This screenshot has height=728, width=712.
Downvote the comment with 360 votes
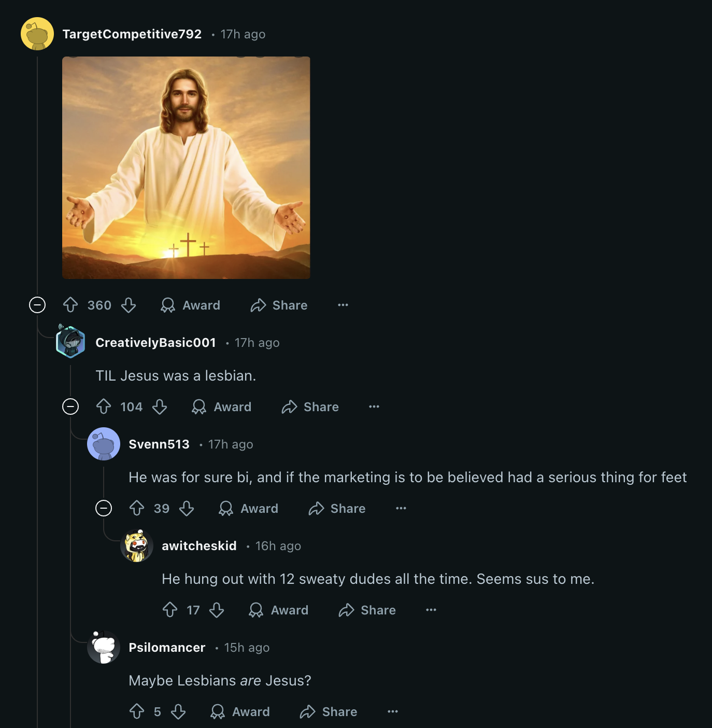(x=129, y=305)
